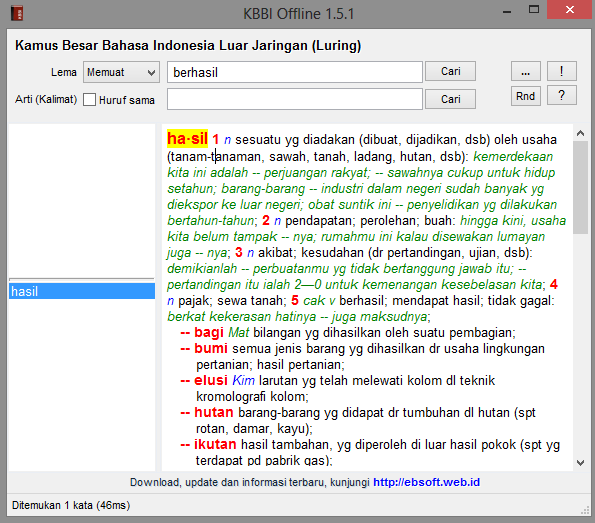Click the window resize grip in status bar

(585, 510)
